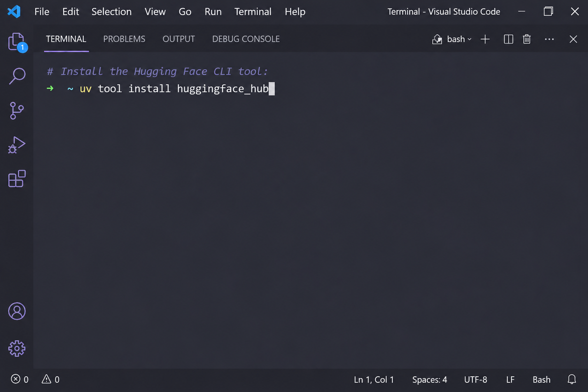Open the Terminal menu
The width and height of the screenshot is (588, 392).
coord(253,12)
